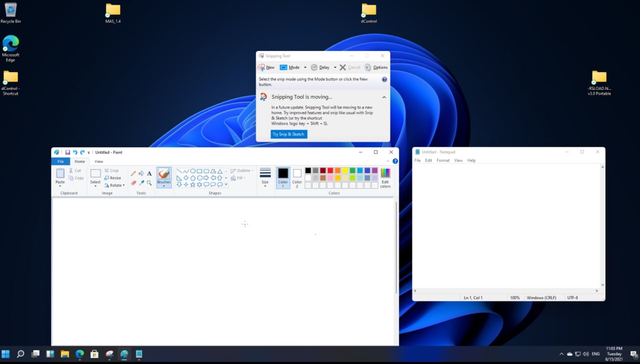Image resolution: width=640 pixels, height=364 pixels.
Task: Click Notepad horizontal scrollbar right arrow
Action: click(x=597, y=291)
